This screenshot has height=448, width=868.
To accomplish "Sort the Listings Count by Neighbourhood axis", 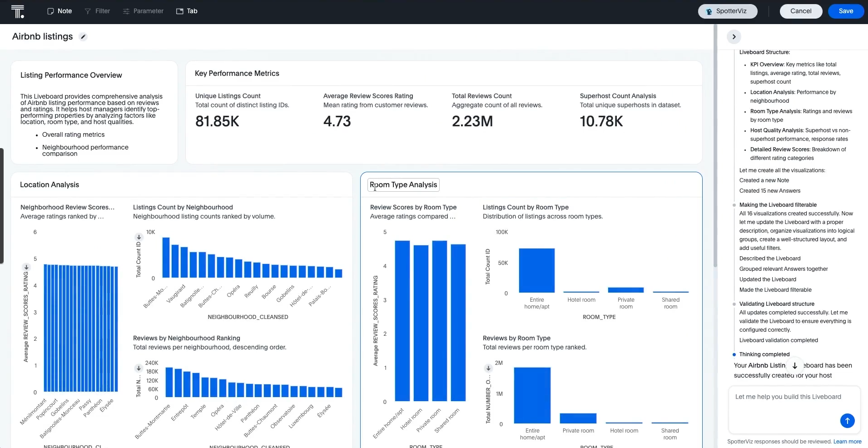I will point(139,237).
